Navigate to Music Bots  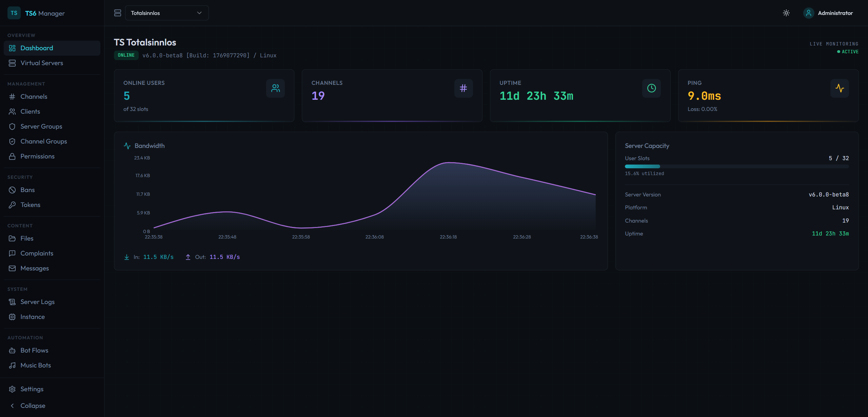(x=36, y=365)
